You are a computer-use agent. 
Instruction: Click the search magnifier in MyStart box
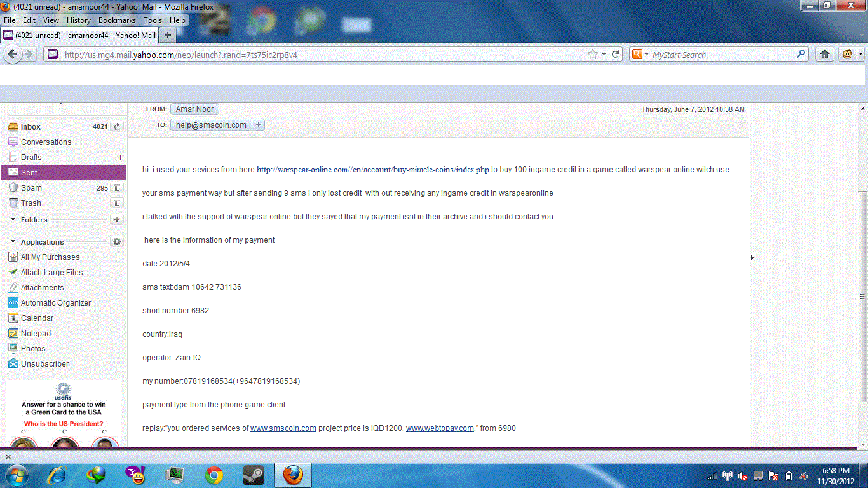[801, 55]
